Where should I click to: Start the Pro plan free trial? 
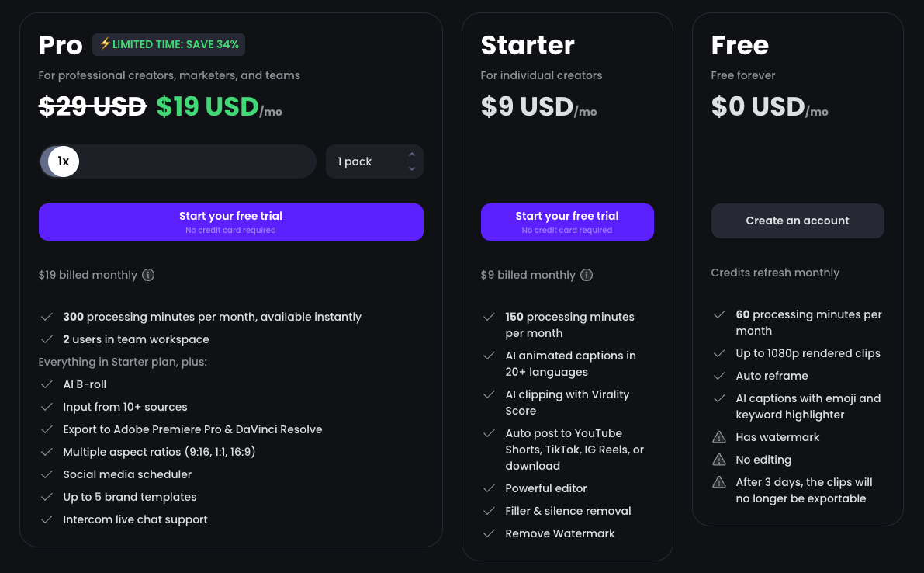(230, 221)
